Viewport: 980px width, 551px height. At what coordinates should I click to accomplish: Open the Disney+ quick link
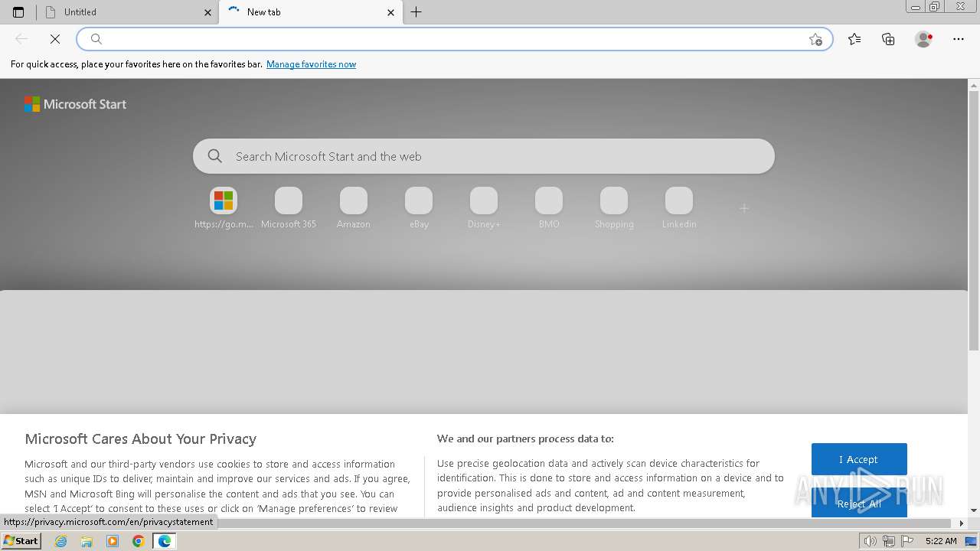(x=484, y=208)
